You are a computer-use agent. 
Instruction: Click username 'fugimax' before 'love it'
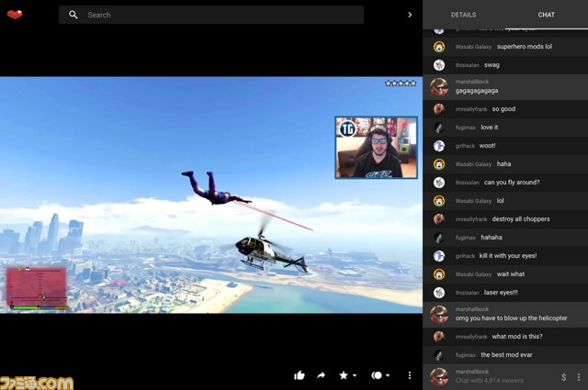(x=465, y=128)
